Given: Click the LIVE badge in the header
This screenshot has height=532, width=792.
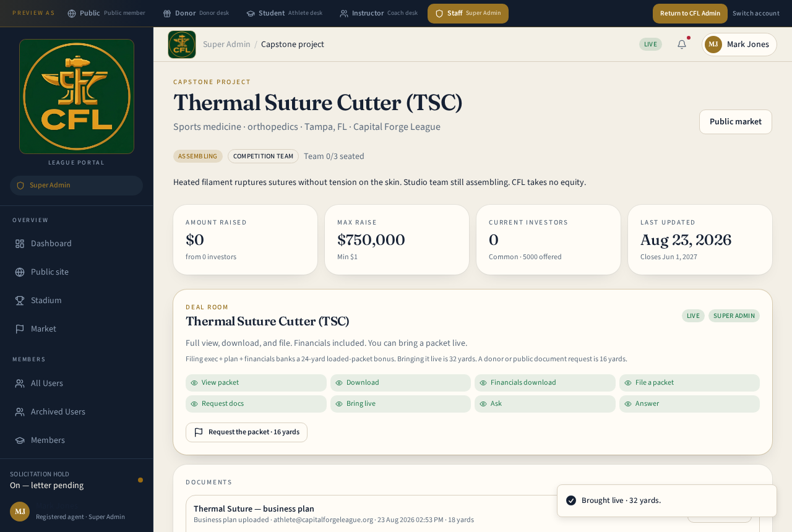Looking at the screenshot, I should tap(650, 45).
